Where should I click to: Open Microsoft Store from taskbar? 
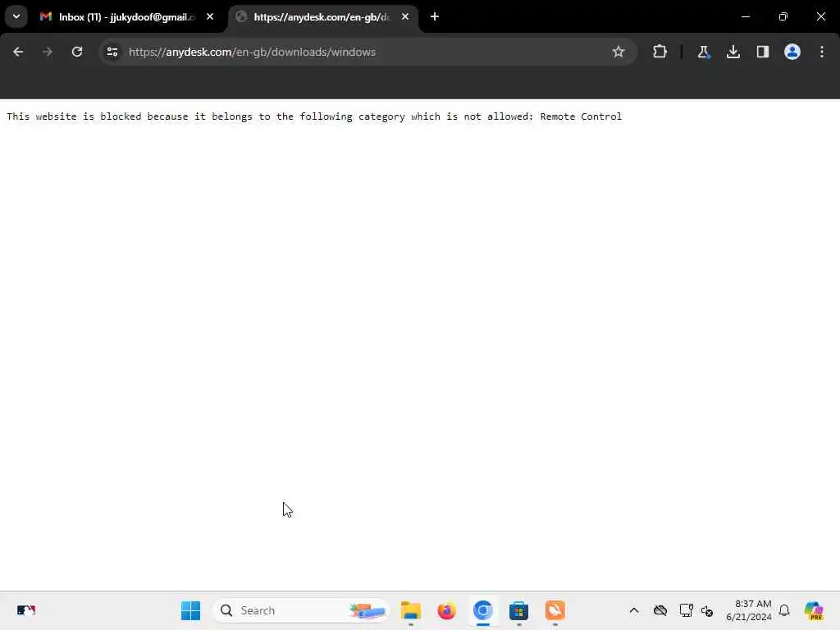[x=518, y=610]
